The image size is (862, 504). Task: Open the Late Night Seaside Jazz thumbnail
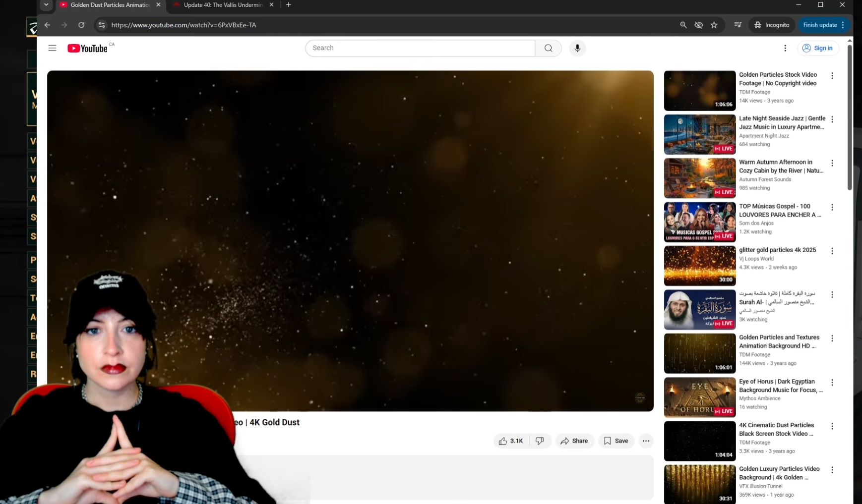[700, 134]
